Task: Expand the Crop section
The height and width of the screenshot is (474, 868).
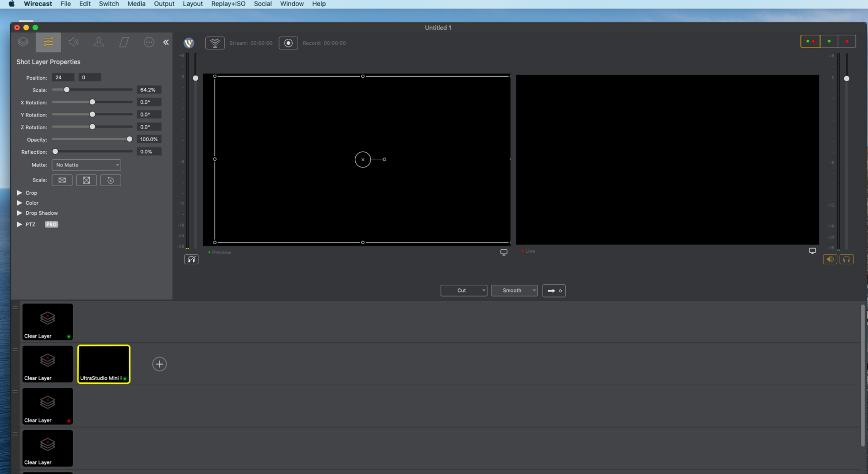Action: (20, 193)
